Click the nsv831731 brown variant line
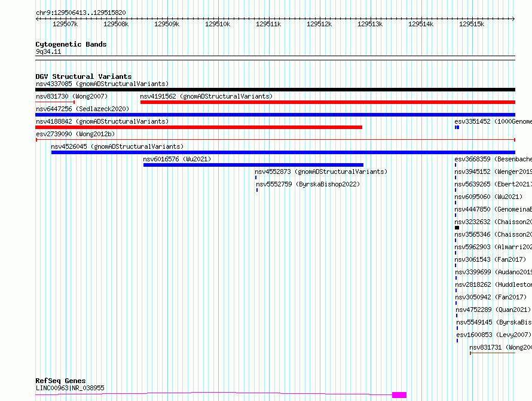 click(x=493, y=353)
